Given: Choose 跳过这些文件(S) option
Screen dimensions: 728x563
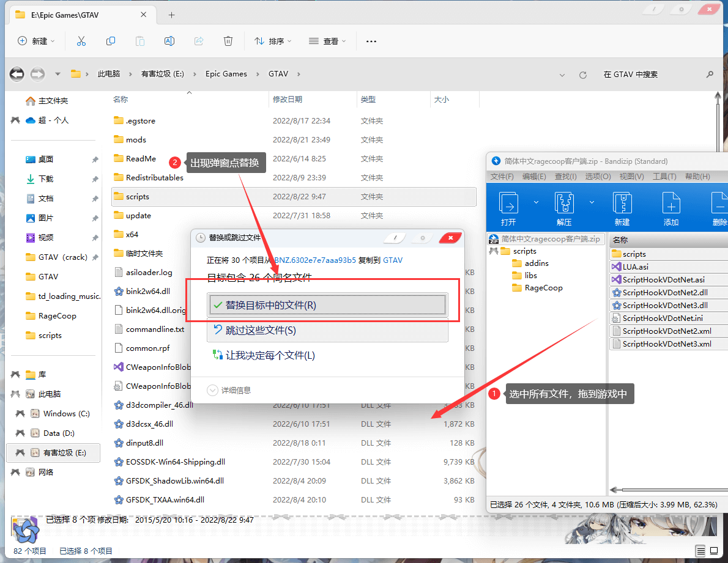Looking at the screenshot, I should tap(327, 330).
